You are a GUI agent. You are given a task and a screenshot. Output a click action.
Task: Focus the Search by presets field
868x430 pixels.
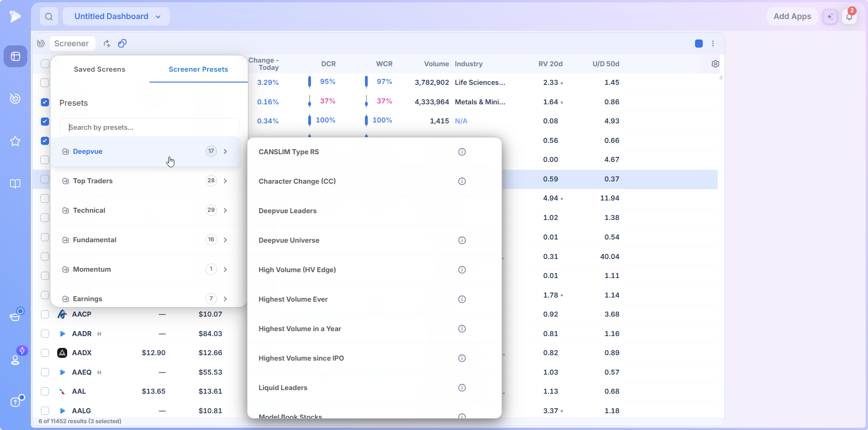coord(149,127)
